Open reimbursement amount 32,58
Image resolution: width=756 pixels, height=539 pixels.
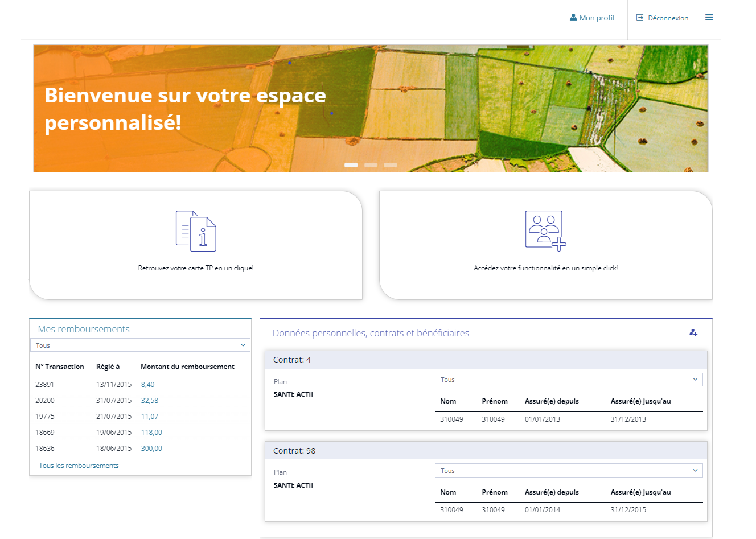[150, 401]
